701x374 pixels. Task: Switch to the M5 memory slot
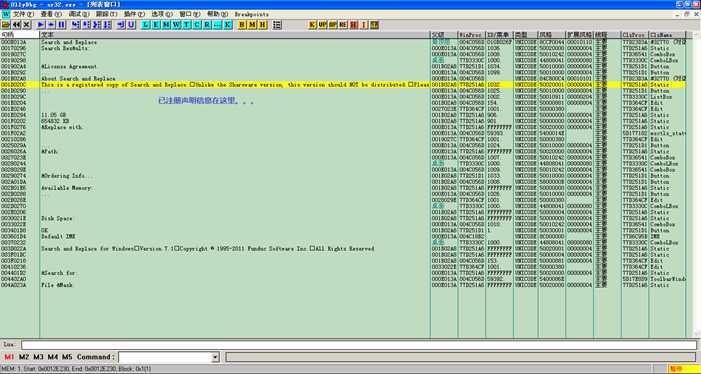click(x=67, y=357)
